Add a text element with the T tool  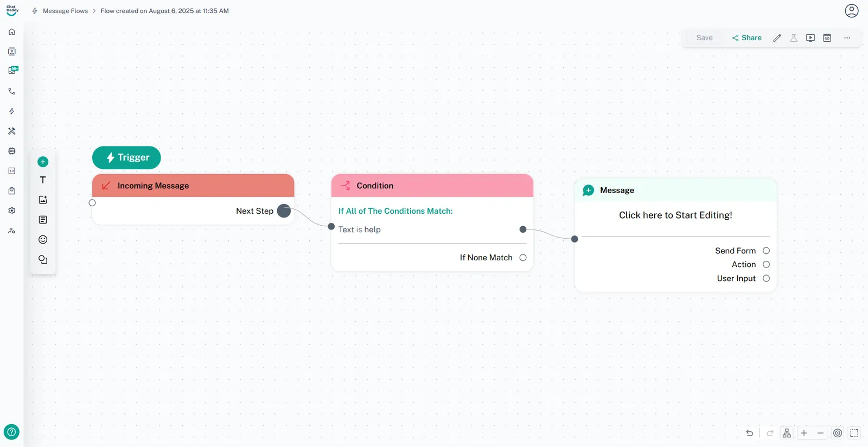click(x=43, y=180)
